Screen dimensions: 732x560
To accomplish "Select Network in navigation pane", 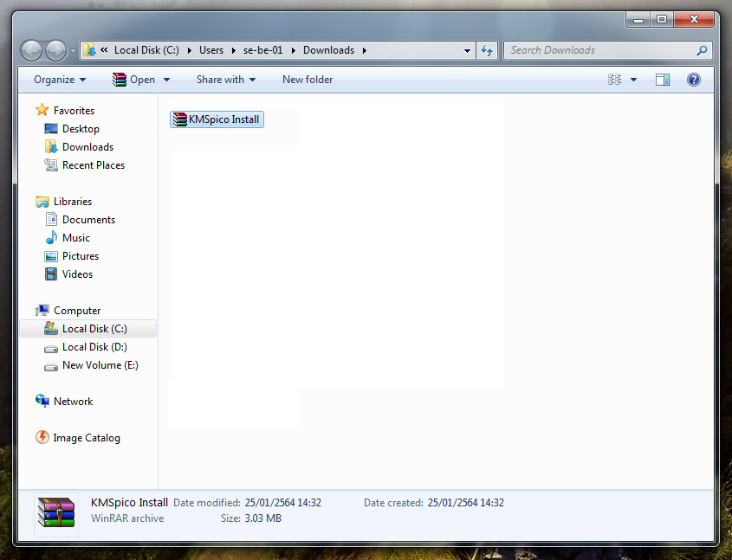I will tap(73, 402).
